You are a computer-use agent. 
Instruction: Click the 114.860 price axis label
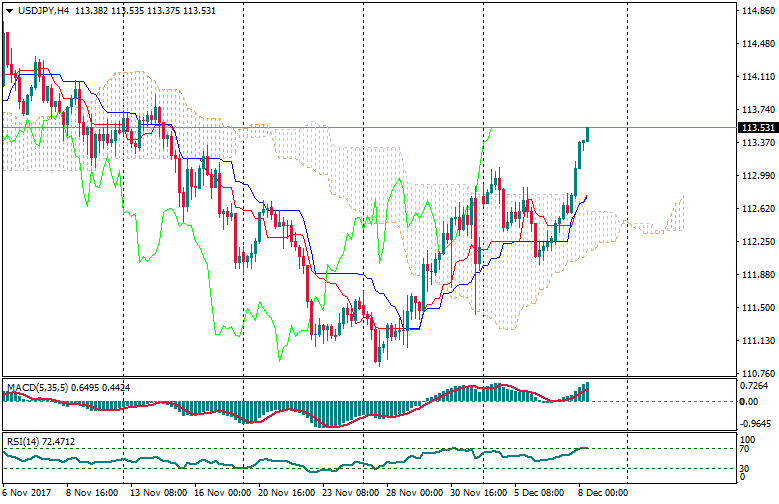(758, 10)
